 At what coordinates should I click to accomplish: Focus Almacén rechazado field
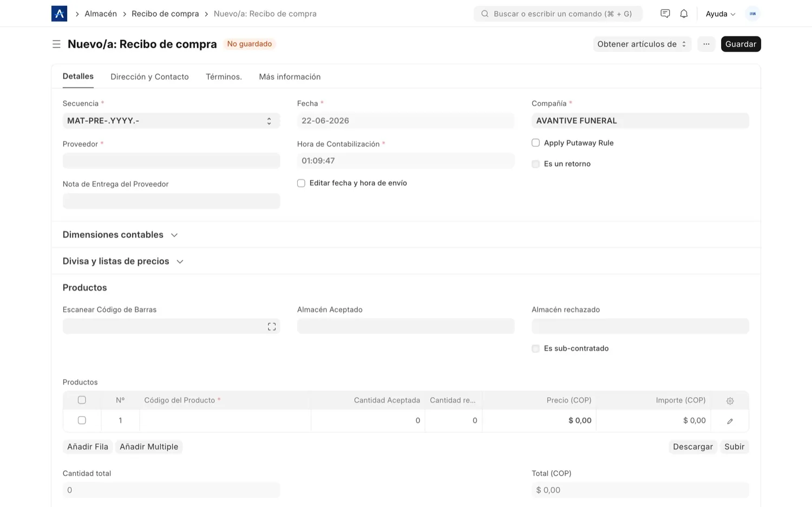click(640, 326)
